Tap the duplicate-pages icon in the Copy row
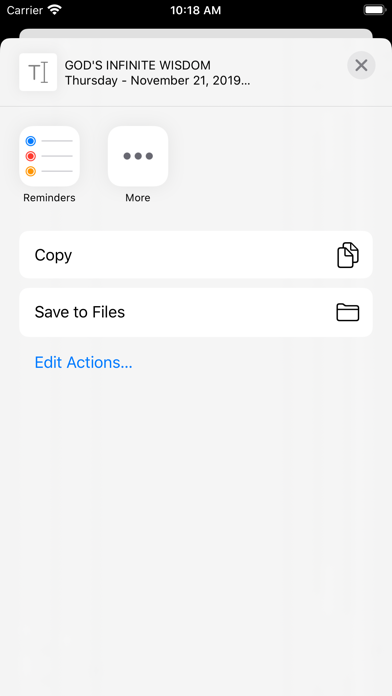This screenshot has width=392, height=696. [x=348, y=255]
